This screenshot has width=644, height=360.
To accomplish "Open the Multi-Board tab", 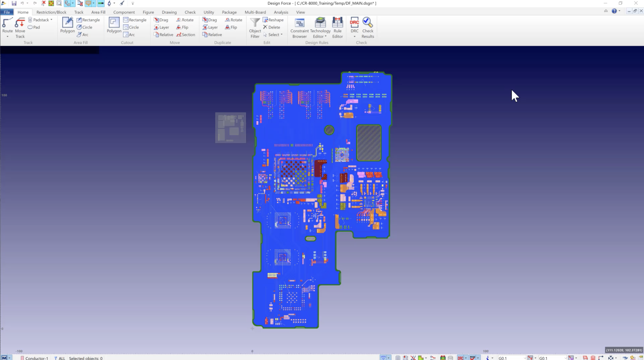I will click(x=255, y=12).
